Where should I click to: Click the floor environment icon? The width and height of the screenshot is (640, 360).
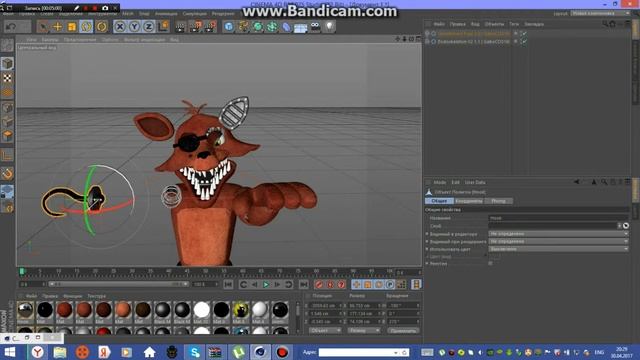300,27
